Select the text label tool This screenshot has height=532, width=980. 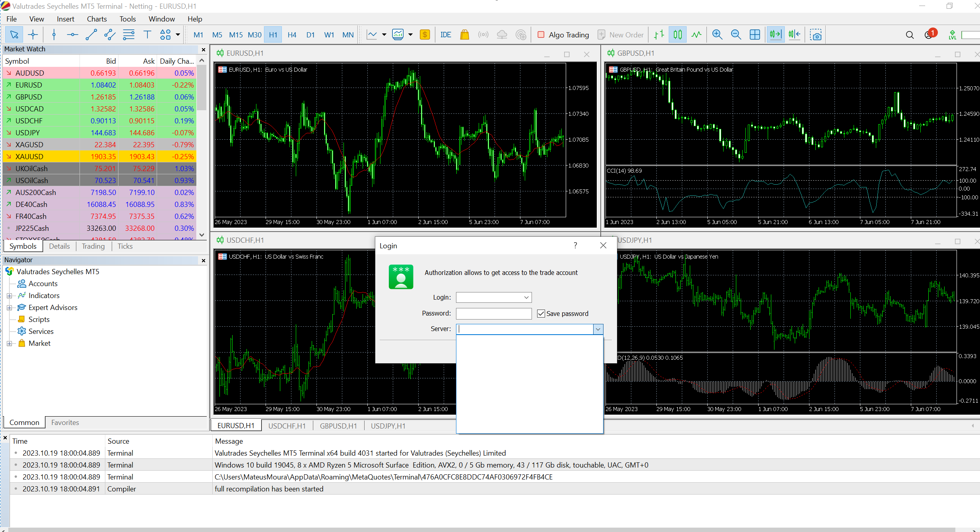[147, 35]
